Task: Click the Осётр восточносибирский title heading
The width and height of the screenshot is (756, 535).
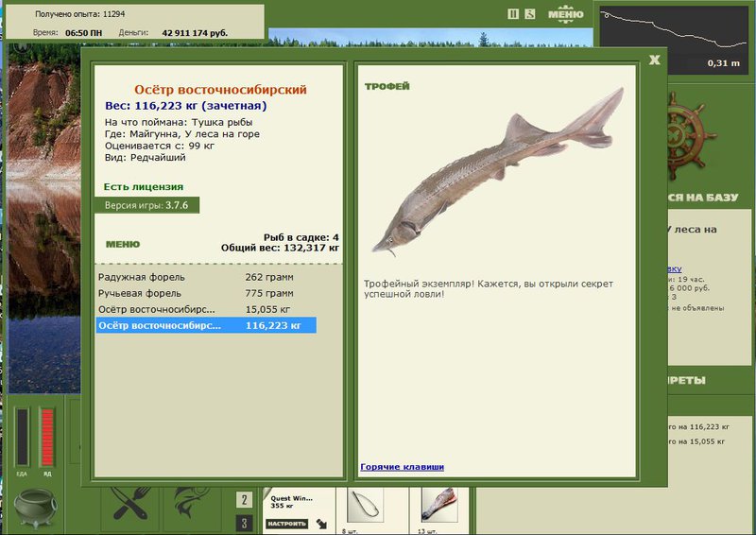Action: (220, 89)
